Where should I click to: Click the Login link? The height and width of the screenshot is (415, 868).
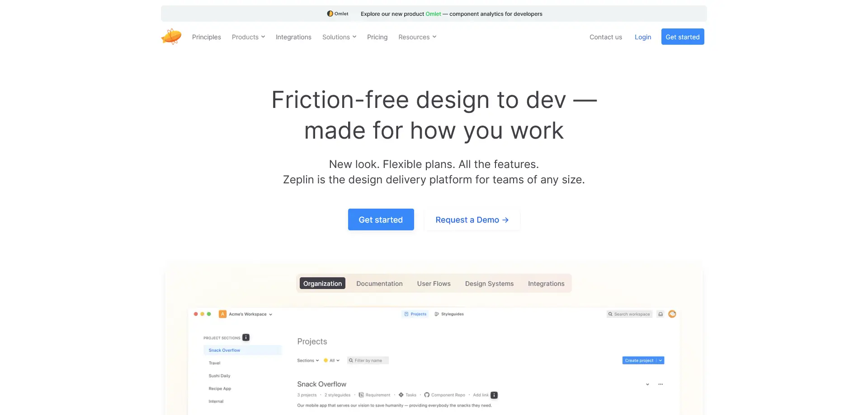point(643,37)
